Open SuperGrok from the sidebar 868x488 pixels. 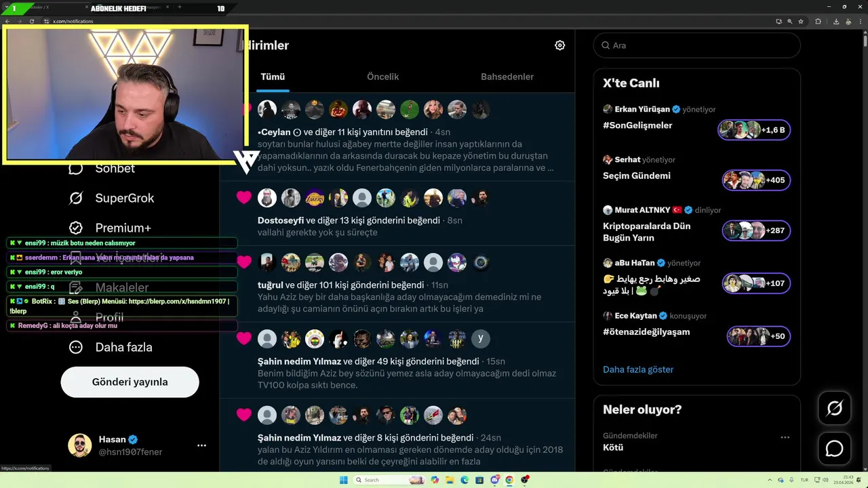pyautogui.click(x=112, y=198)
